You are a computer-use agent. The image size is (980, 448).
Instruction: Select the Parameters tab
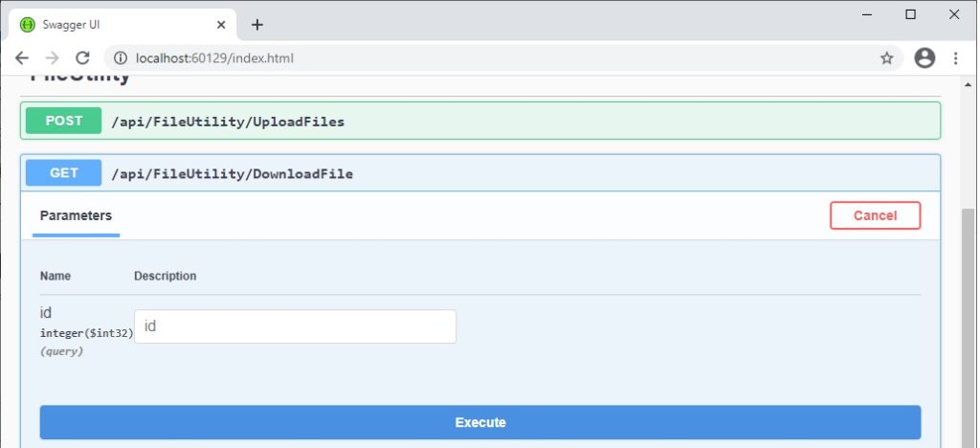(x=76, y=215)
